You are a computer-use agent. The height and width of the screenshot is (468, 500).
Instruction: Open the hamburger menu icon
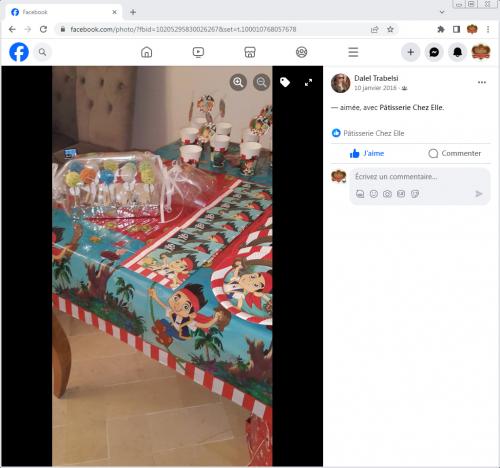353,52
